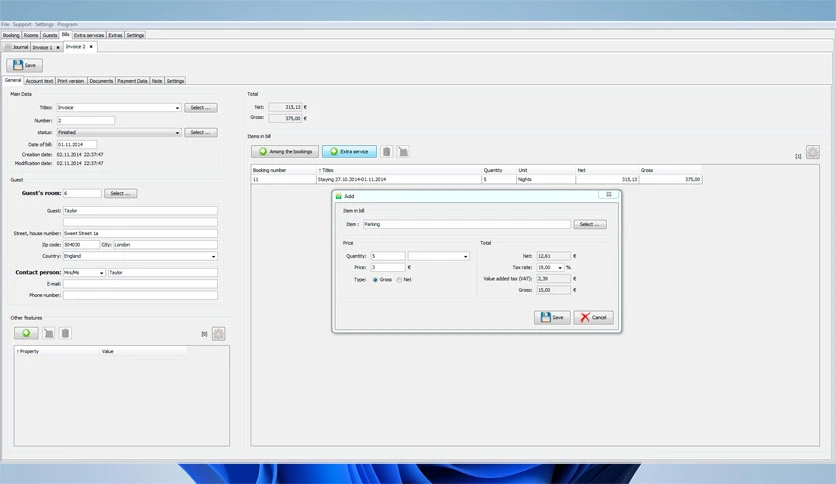Select the Net price type radio
836x484 pixels.
[399, 280]
